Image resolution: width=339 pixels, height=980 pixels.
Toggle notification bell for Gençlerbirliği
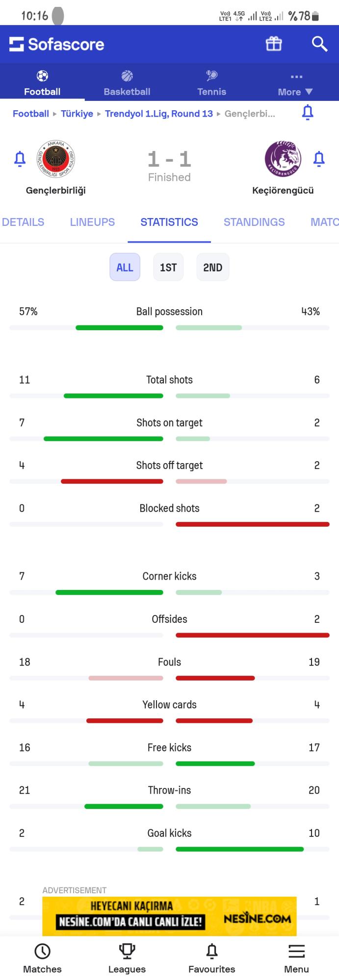[20, 159]
